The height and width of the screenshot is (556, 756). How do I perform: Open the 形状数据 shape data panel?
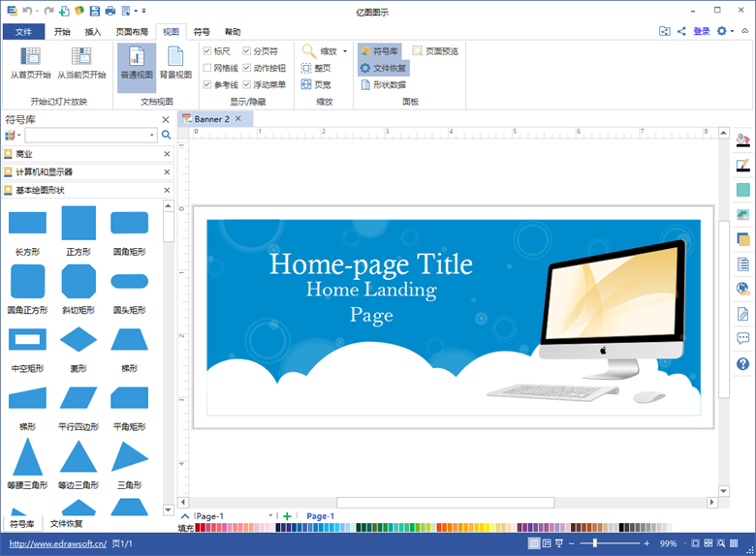383,84
